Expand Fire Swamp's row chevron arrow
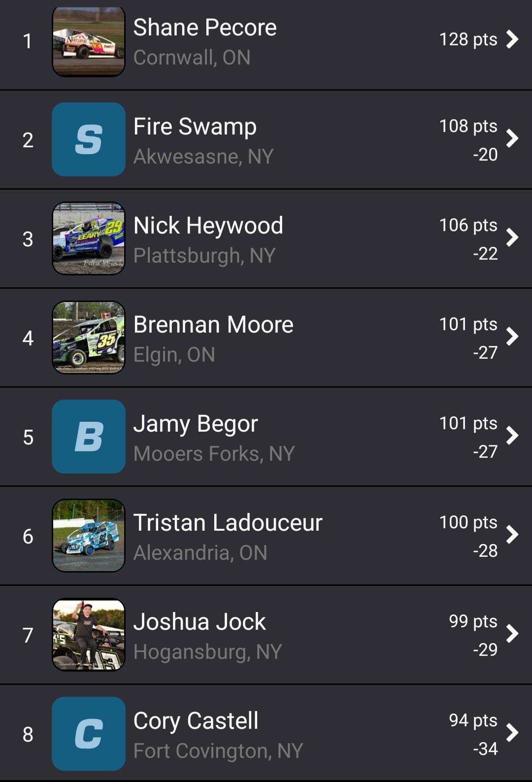This screenshot has height=782, width=532. 512,138
